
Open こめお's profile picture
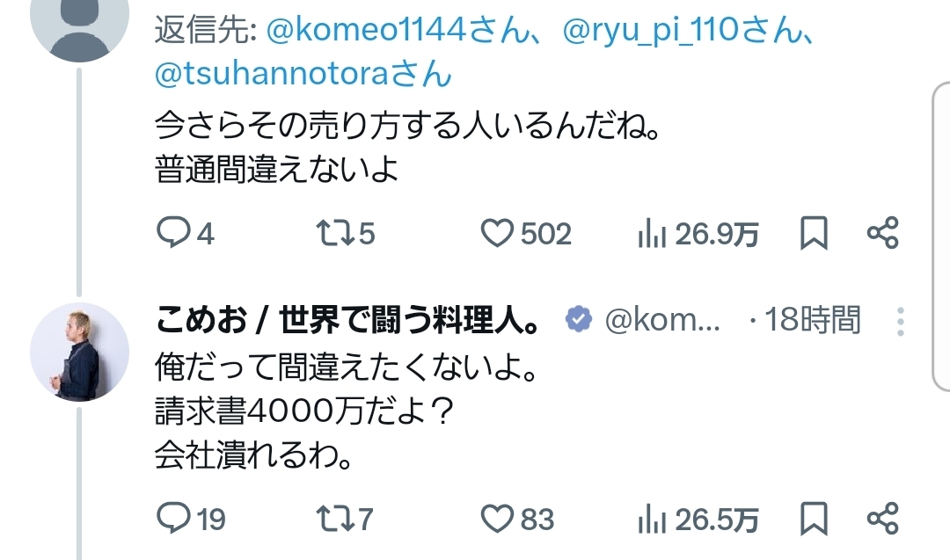(x=79, y=352)
